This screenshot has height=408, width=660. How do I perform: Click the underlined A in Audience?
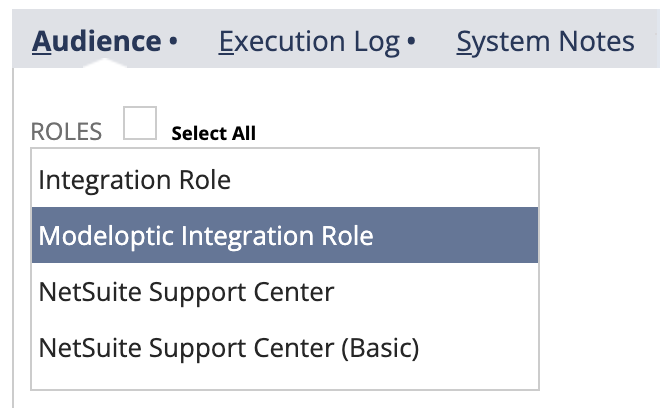coord(42,42)
